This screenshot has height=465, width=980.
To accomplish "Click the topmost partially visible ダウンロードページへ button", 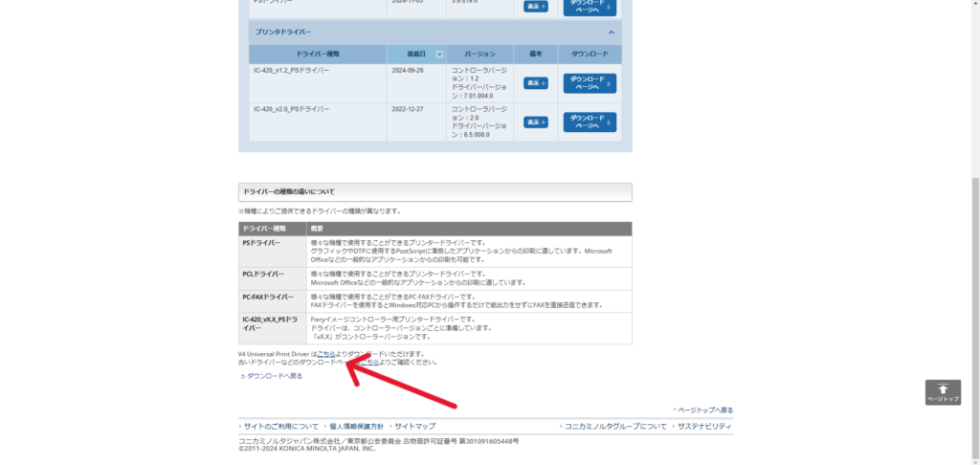I will (590, 6).
